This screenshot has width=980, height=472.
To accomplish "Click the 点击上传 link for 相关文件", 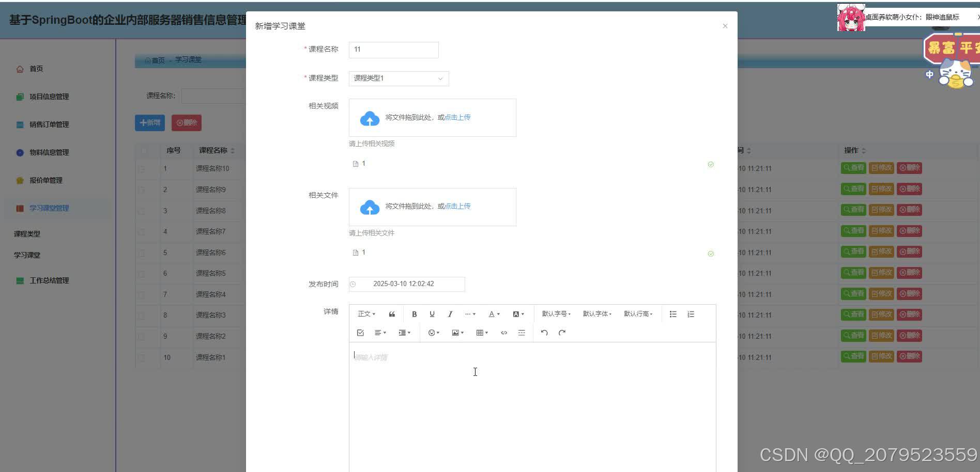I will 457,206.
